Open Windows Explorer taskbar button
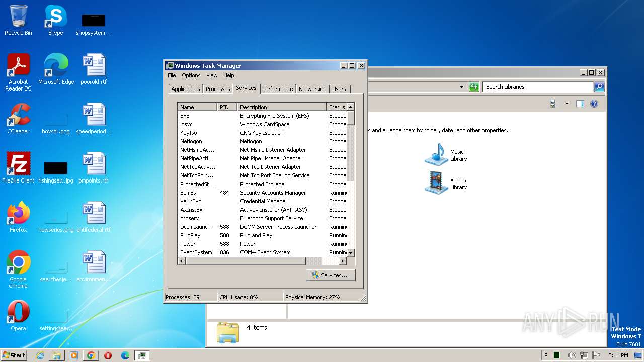644x362 pixels. tap(57, 355)
